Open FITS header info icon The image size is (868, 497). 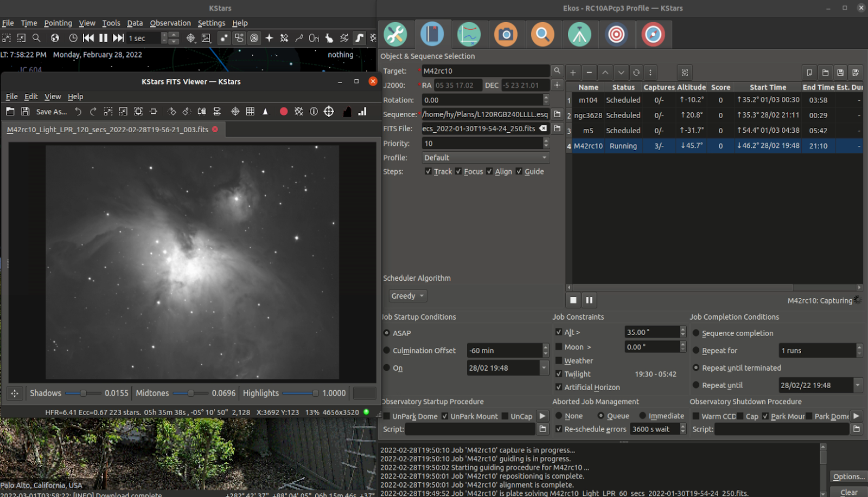coord(314,111)
